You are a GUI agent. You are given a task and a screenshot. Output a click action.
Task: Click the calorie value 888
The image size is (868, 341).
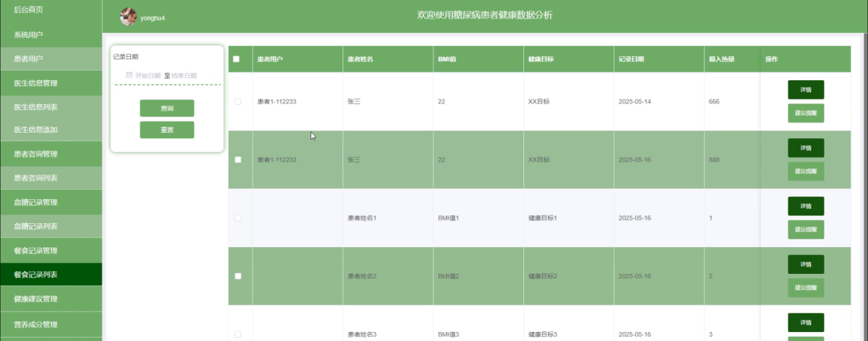click(x=715, y=160)
